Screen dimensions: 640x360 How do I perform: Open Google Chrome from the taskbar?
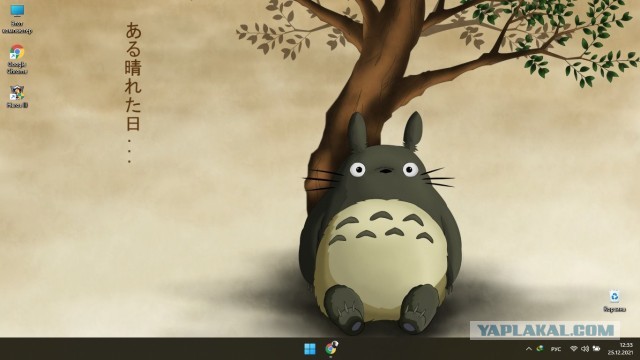click(x=331, y=349)
